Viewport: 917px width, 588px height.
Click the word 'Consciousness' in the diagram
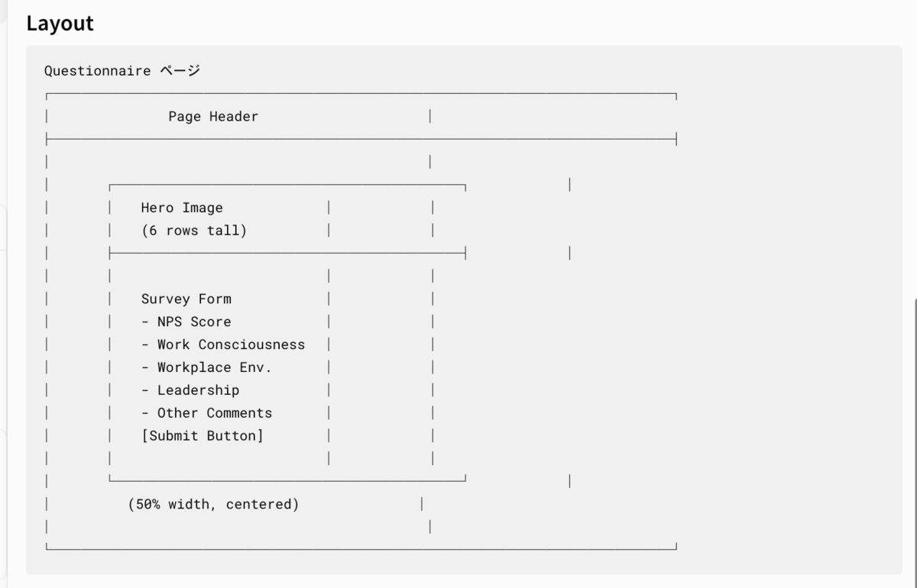251,344
